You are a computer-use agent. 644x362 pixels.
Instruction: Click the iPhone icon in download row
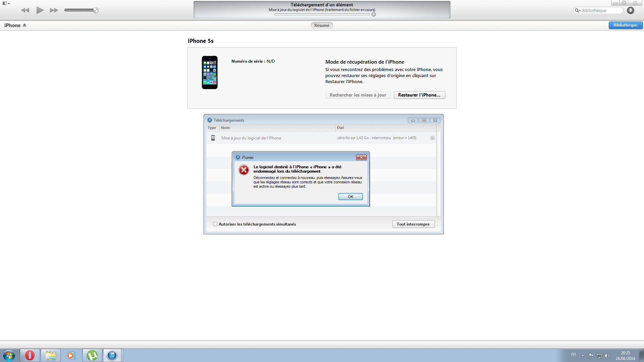tap(213, 138)
